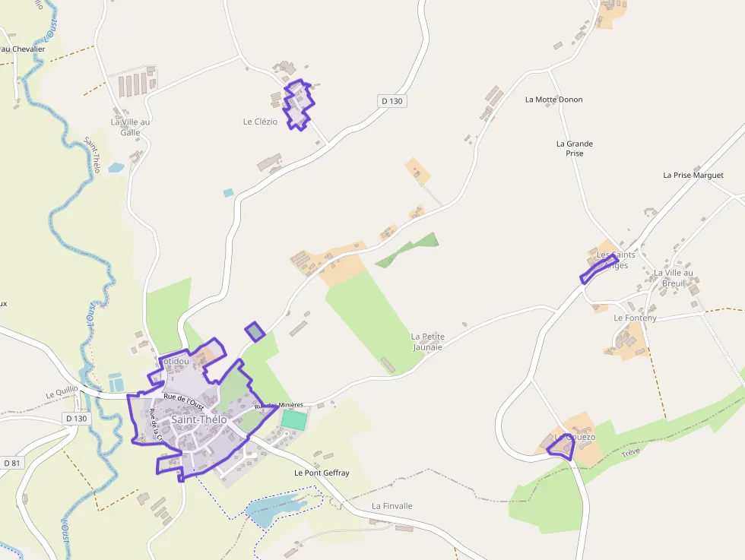Click the La Petite Jaunaie label

coord(427,342)
